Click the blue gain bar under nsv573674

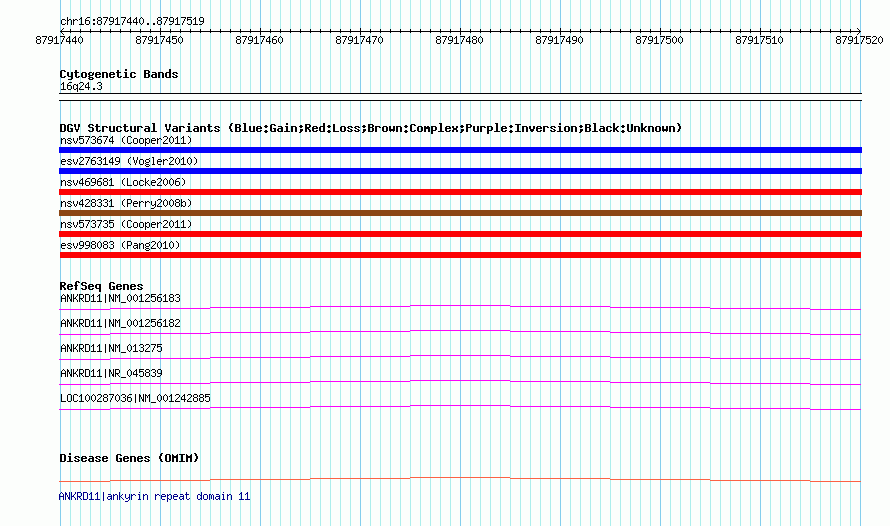pos(460,150)
